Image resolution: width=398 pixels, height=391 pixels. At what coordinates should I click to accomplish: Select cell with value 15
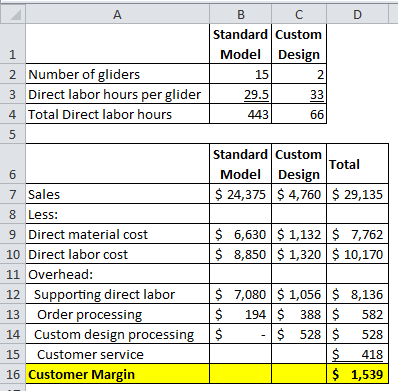[x=240, y=74]
